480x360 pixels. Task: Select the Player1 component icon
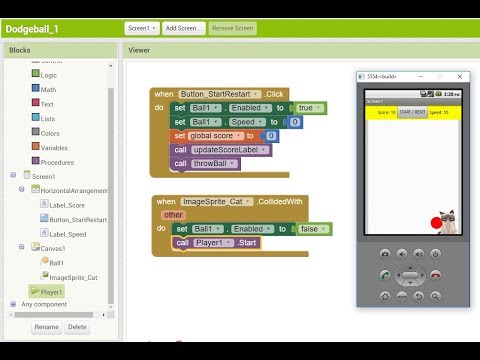point(35,291)
